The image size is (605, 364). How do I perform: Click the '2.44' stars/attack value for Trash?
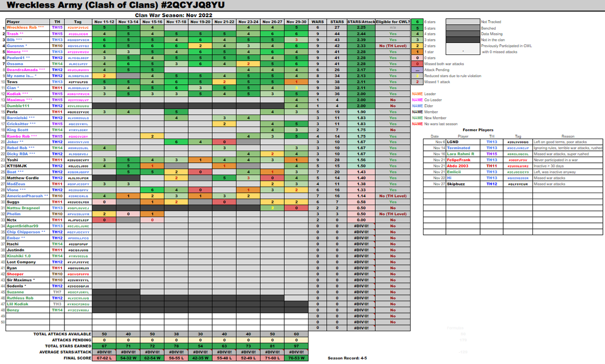coord(361,33)
